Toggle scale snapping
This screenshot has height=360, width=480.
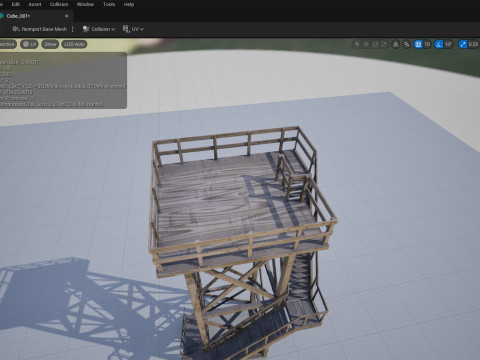(463, 44)
